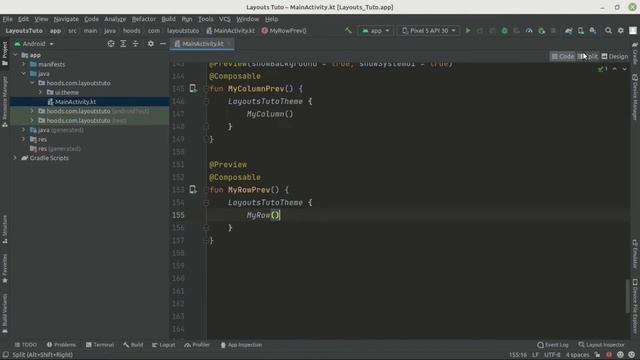
Task: Open the Emulator tool window stripe
Action: click(635, 253)
